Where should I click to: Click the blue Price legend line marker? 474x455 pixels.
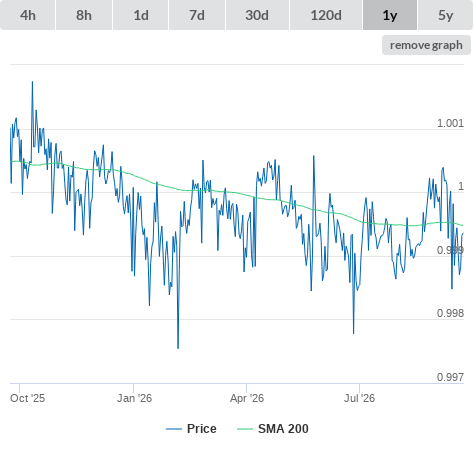click(174, 429)
